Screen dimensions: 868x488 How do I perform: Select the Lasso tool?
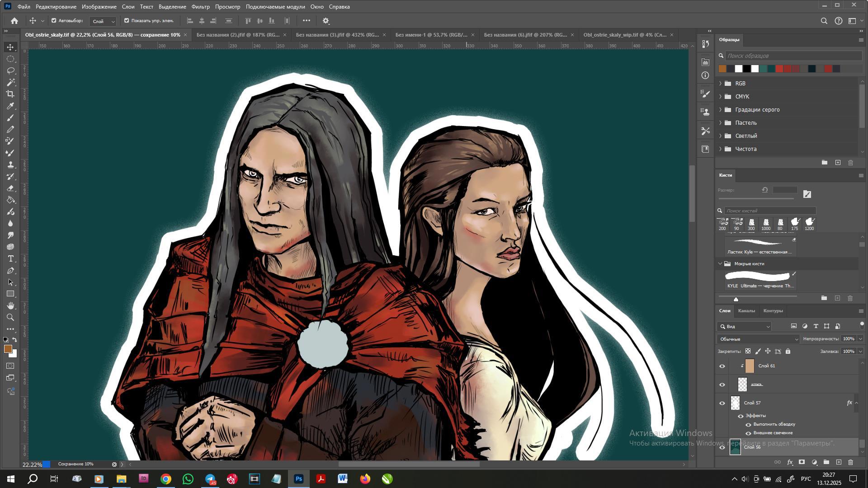[10, 70]
